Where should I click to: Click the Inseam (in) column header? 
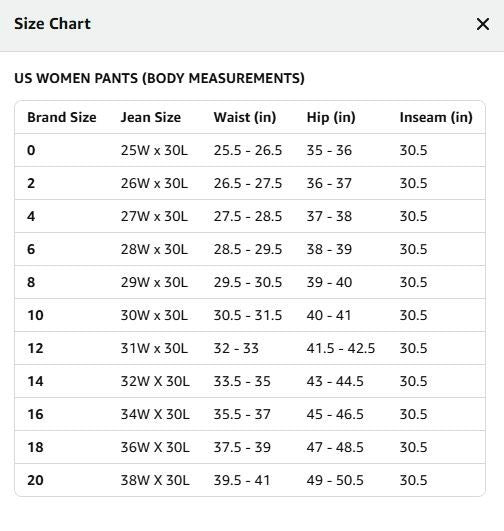[x=436, y=118]
